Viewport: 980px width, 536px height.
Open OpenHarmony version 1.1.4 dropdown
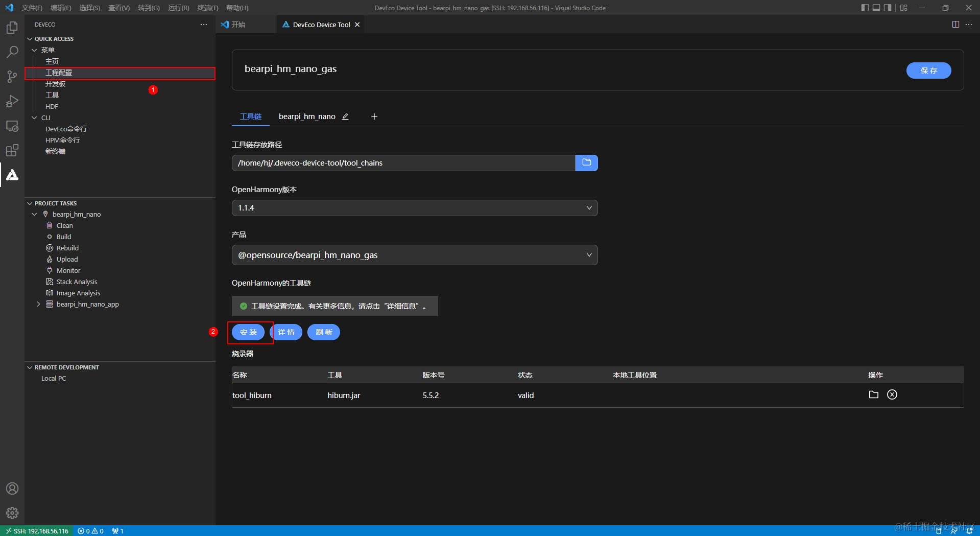(415, 208)
